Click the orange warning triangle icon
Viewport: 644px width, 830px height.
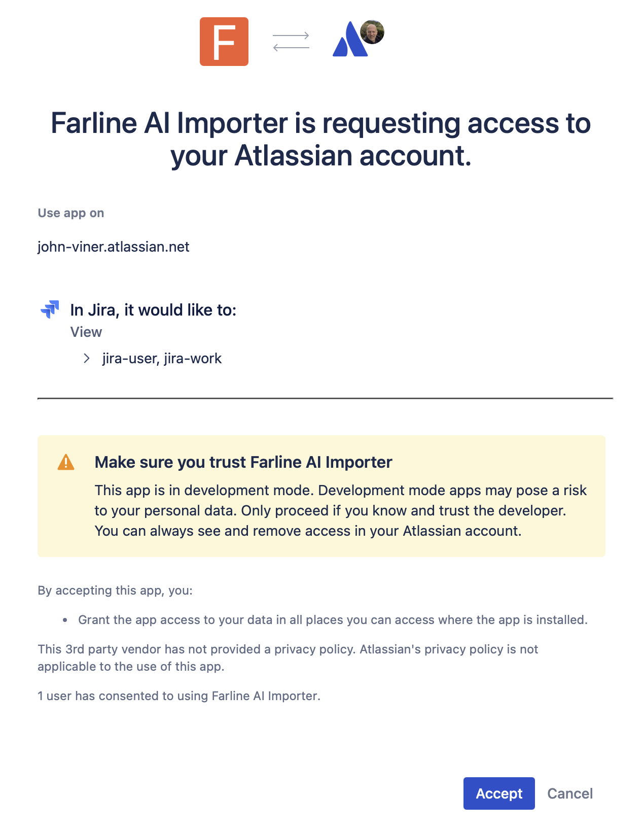[x=66, y=463]
